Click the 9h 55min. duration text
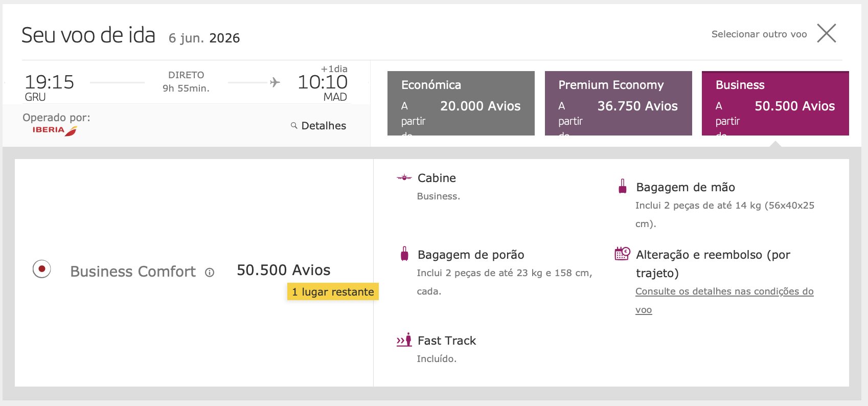The height and width of the screenshot is (406, 868). click(x=186, y=88)
